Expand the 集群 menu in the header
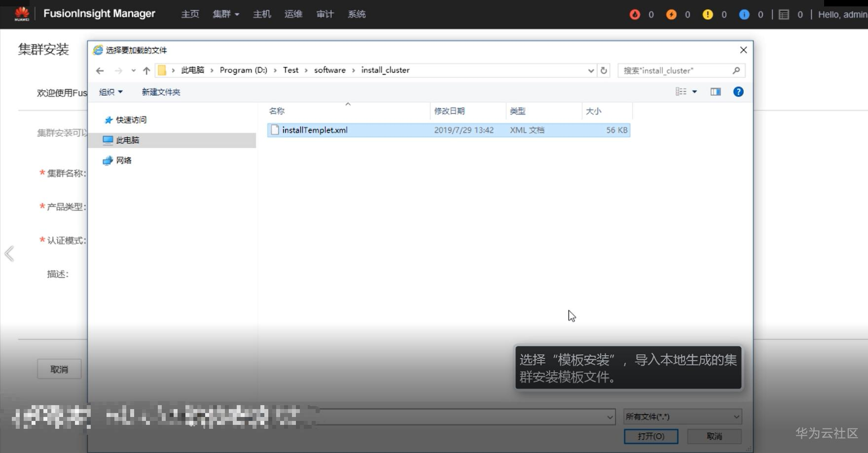The image size is (868, 453). (226, 14)
